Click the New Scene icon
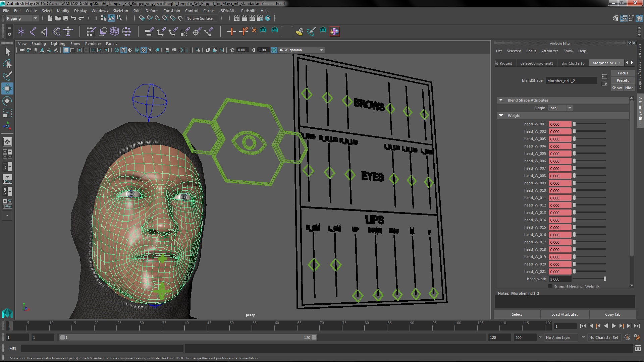This screenshot has height=362, width=644. (50, 18)
